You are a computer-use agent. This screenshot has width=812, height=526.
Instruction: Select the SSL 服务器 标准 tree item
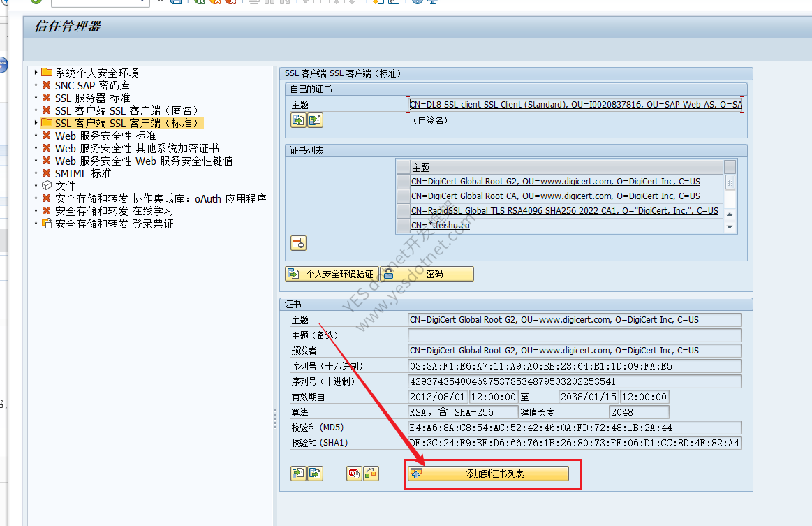[x=93, y=98]
